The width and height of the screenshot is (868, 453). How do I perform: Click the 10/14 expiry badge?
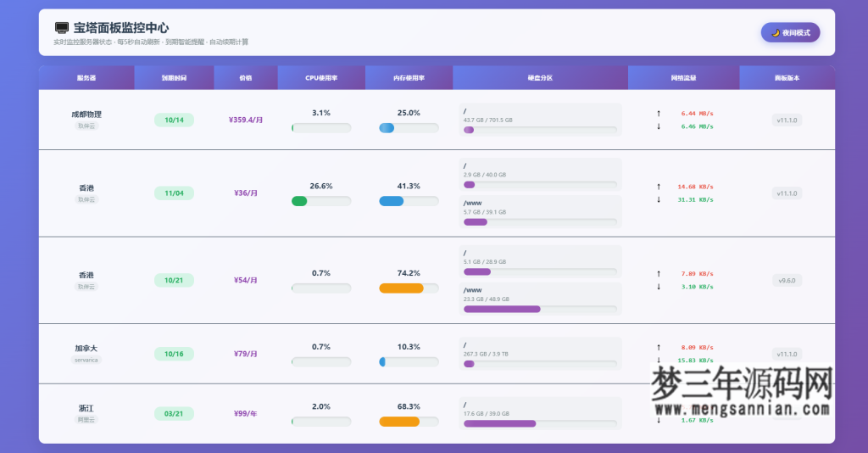(174, 120)
